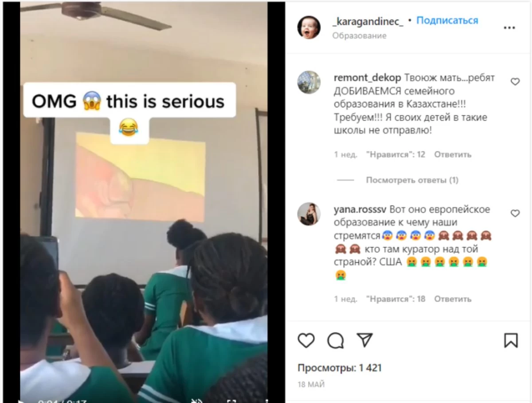View likes on yana.rosssv's comment (18)
The width and height of the screenshot is (532, 403).
tap(396, 299)
